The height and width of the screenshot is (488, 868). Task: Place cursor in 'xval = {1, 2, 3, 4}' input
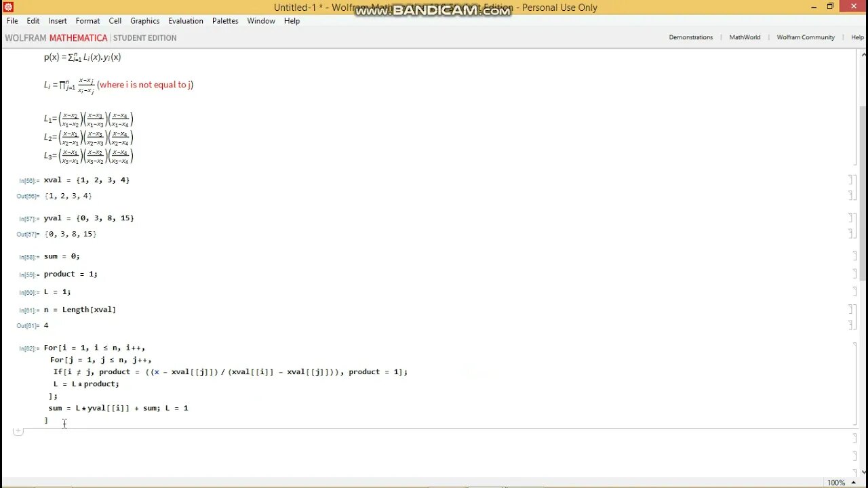pos(87,180)
